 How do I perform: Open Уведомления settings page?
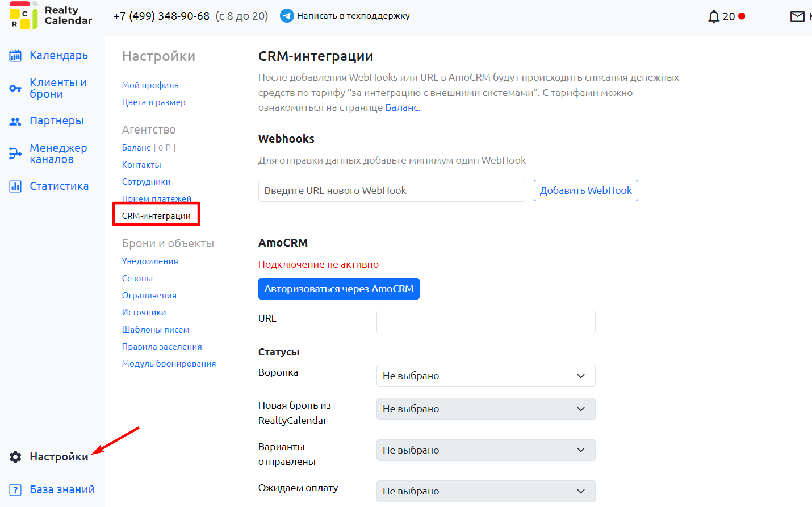(x=150, y=261)
